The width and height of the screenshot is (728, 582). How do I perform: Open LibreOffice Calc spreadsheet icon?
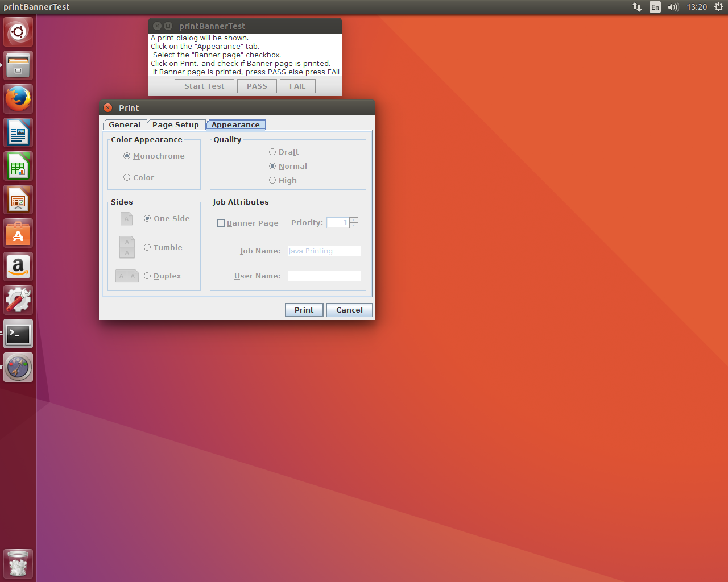18,167
